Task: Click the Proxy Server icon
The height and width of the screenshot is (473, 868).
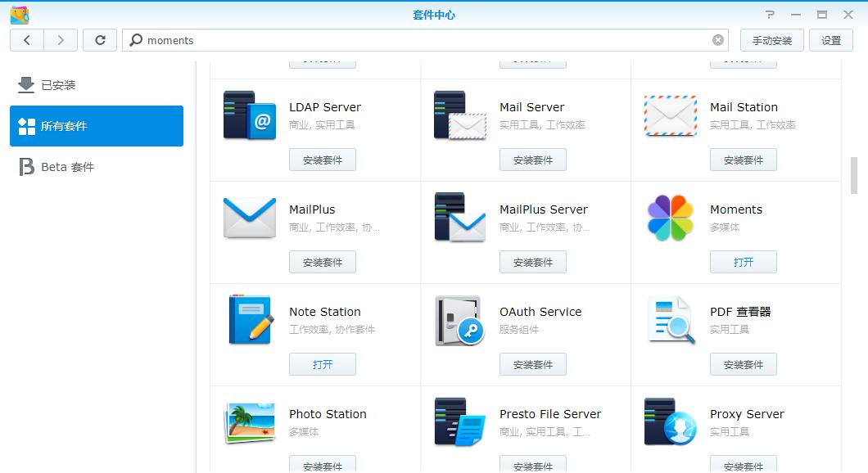Action: (x=671, y=422)
